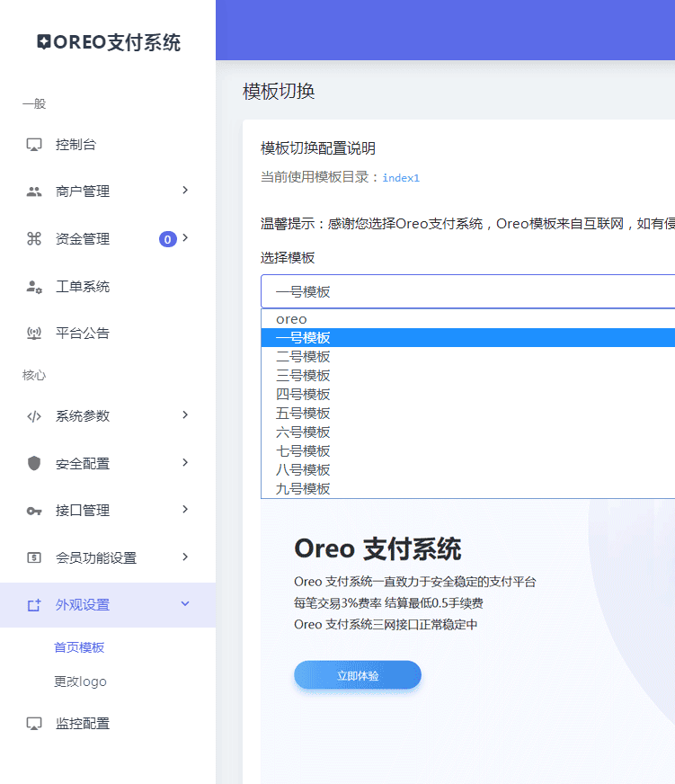The height and width of the screenshot is (784, 675).
Task: Click the 接口管理 key icon
Action: coord(34,511)
